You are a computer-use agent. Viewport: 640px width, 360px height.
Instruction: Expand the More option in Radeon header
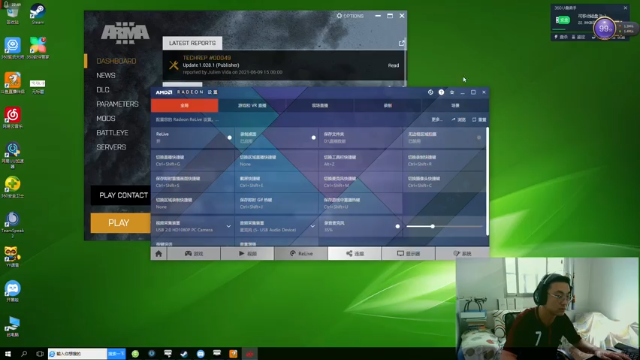[x=437, y=120]
